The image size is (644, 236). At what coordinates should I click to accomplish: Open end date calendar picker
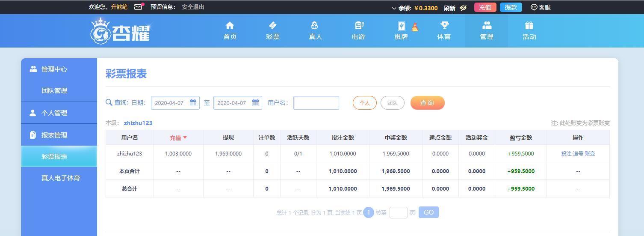255,103
